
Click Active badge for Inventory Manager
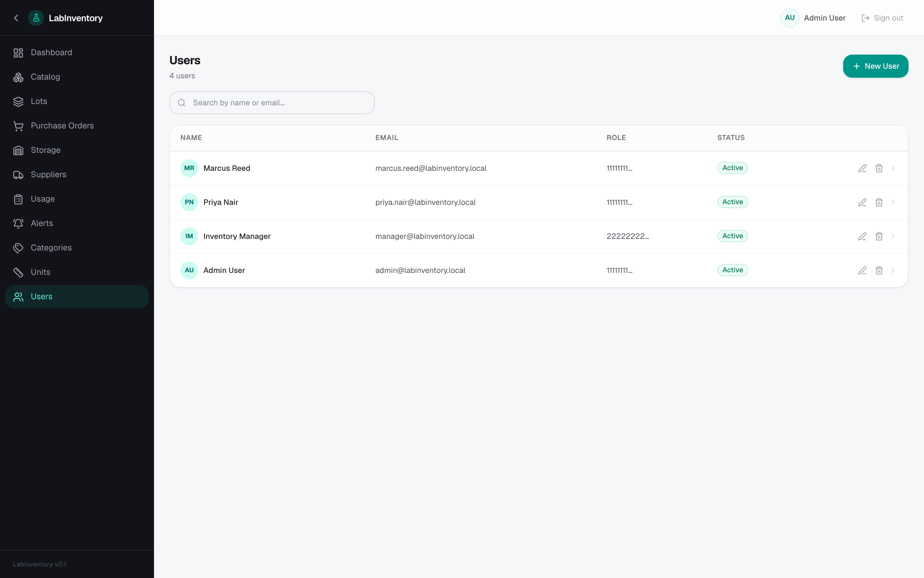732,236
